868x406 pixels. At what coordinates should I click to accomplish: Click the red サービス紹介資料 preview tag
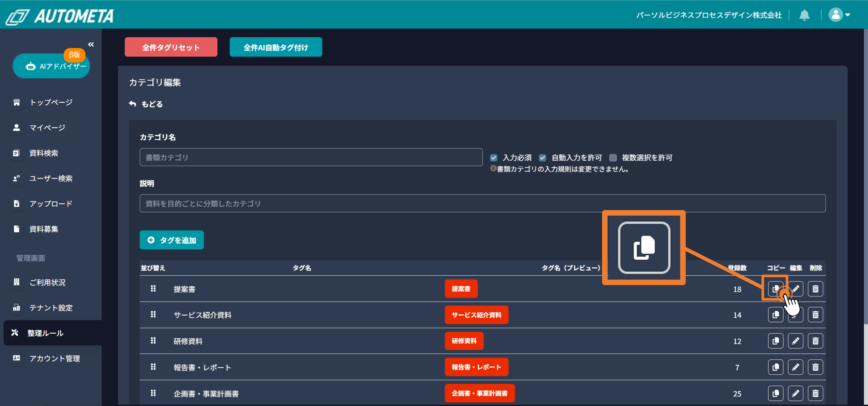tap(476, 315)
